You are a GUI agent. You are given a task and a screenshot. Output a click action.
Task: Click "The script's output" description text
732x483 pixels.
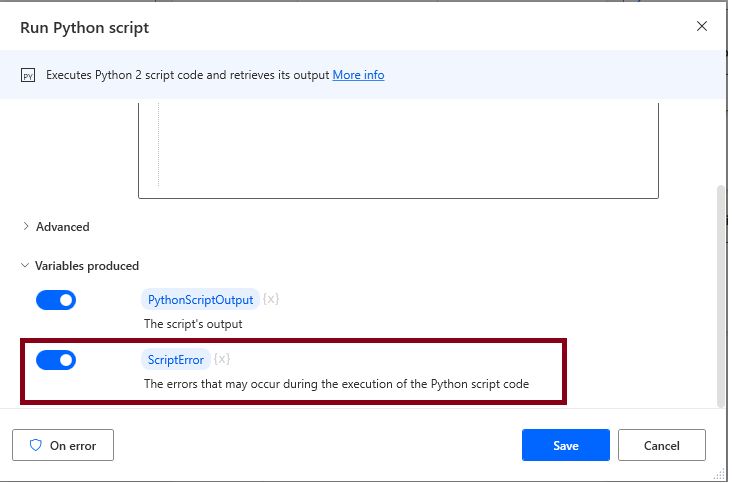point(193,324)
